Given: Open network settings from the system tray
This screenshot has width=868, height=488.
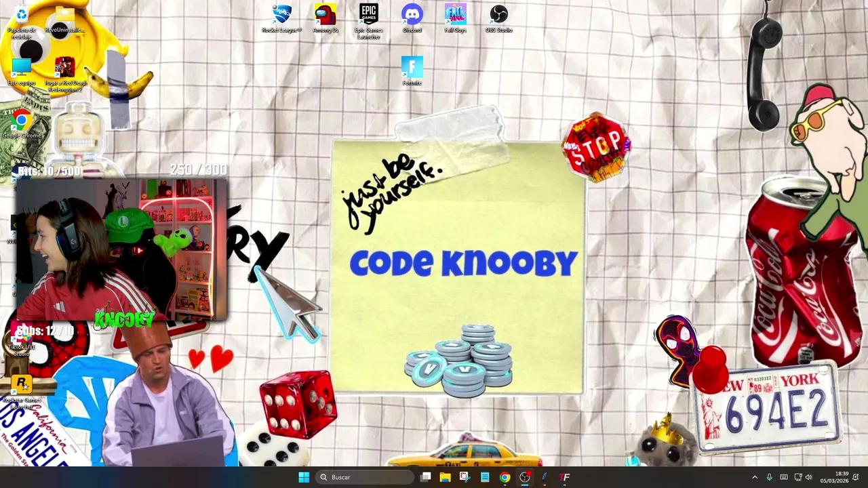Looking at the screenshot, I should tap(798, 477).
